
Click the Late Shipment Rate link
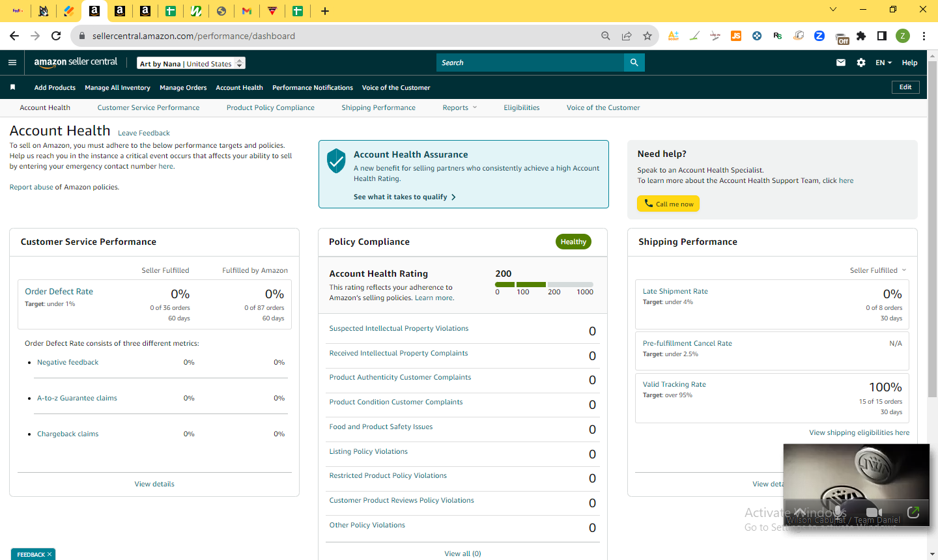point(675,291)
